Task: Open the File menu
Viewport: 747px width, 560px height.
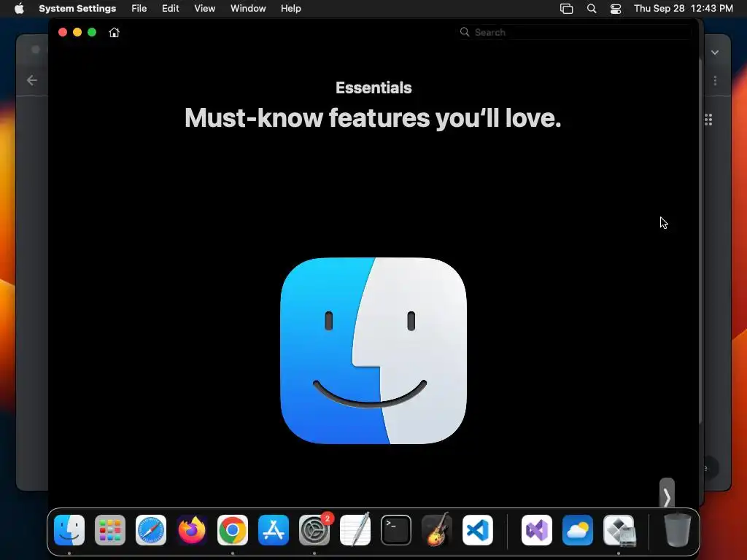Action: [x=139, y=9]
